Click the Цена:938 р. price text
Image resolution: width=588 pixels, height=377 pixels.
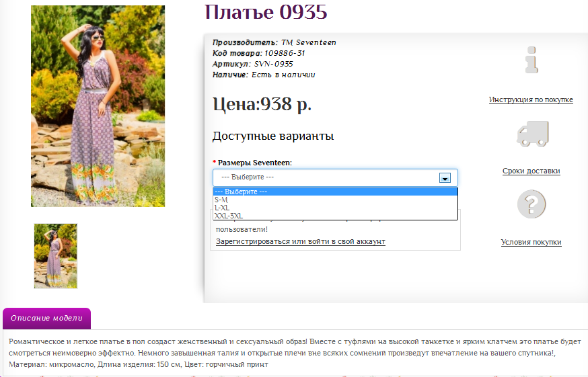(262, 104)
